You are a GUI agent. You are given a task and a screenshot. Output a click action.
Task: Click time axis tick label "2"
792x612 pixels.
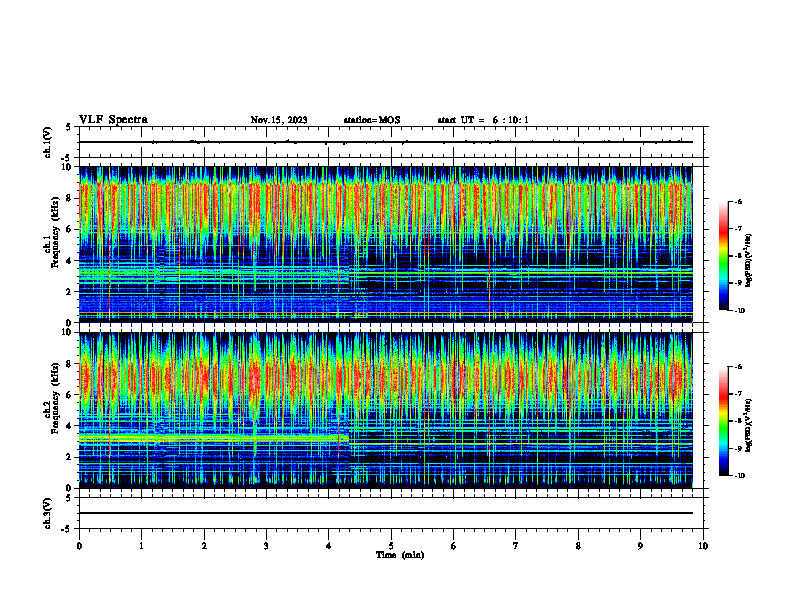click(204, 546)
